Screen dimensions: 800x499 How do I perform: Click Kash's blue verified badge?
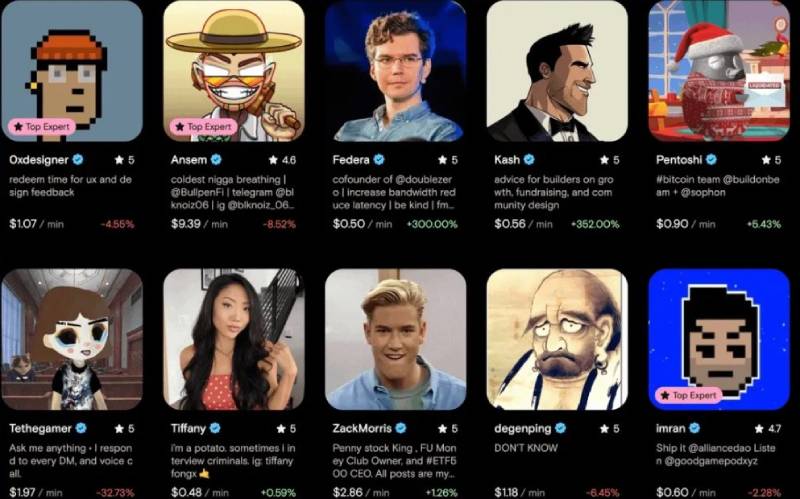click(x=529, y=159)
